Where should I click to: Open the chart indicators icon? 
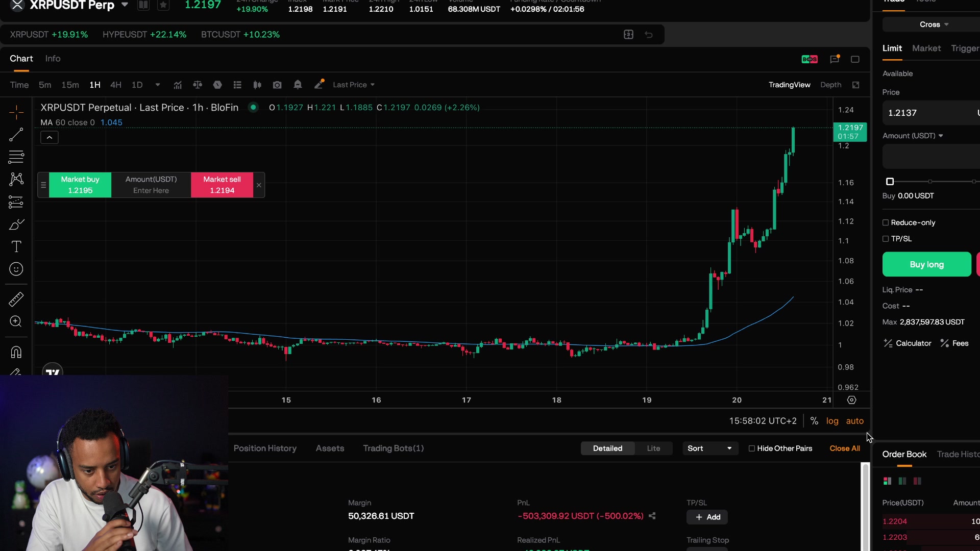pyautogui.click(x=178, y=85)
